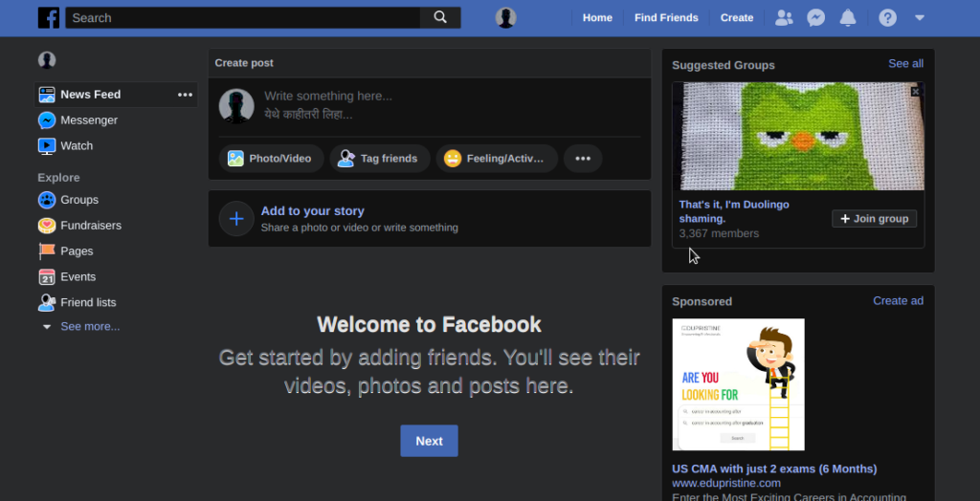
Task: Click the Fundraisers icon in sidebar
Action: point(47,226)
